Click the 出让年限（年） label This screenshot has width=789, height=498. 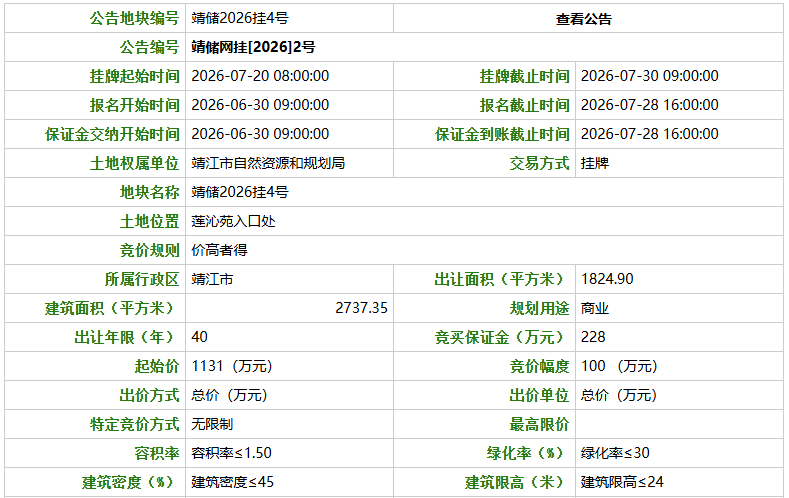[123, 338]
